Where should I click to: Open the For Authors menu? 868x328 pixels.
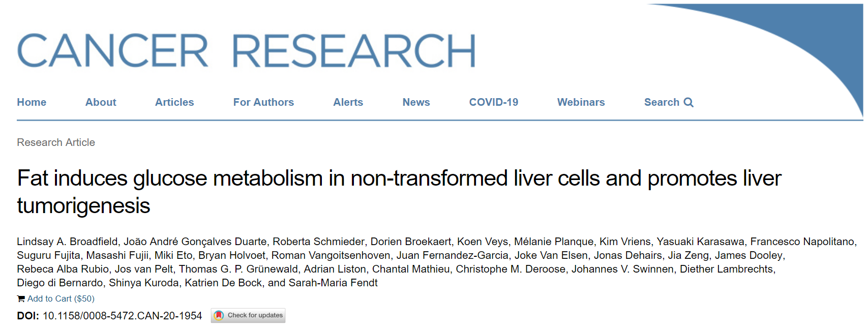pos(263,102)
